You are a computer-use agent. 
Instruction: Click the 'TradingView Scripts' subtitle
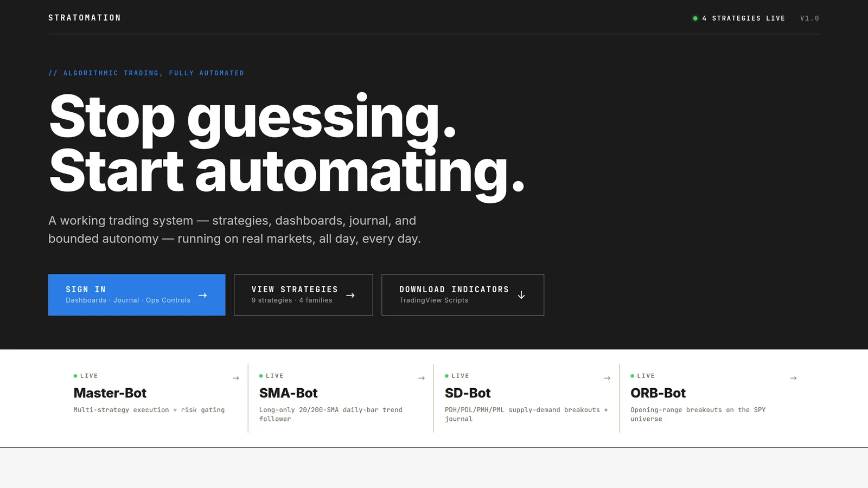[x=433, y=300]
